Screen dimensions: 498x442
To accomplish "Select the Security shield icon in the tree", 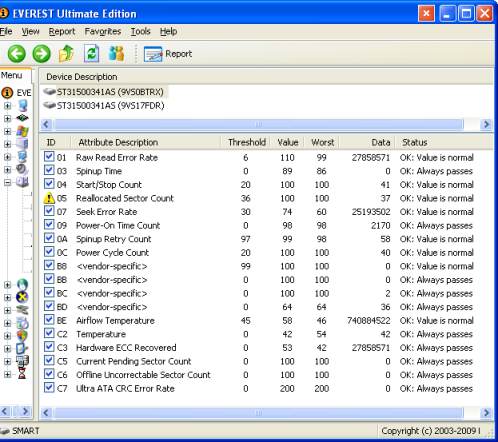I will [x=22, y=336].
